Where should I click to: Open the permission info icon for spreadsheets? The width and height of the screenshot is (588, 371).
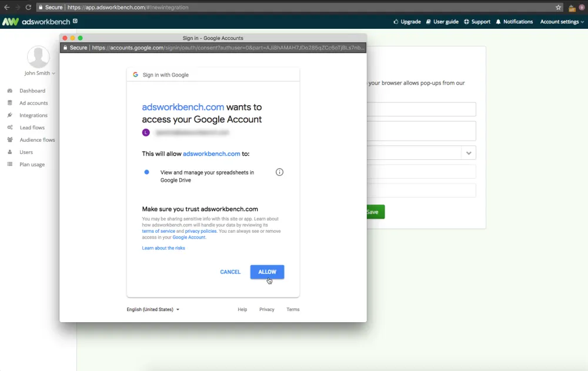279,172
